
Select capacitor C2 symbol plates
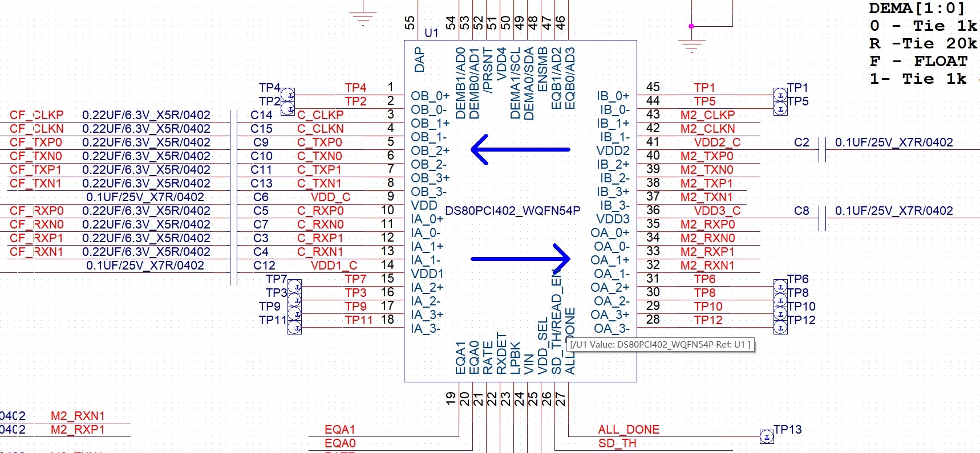pos(822,150)
